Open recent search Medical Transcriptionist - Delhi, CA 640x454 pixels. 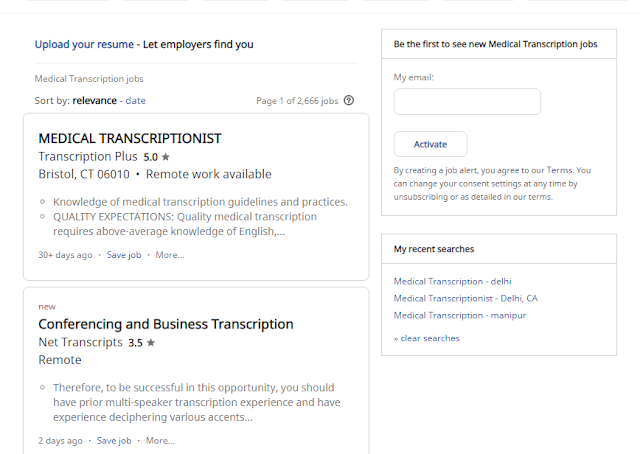[465, 298]
